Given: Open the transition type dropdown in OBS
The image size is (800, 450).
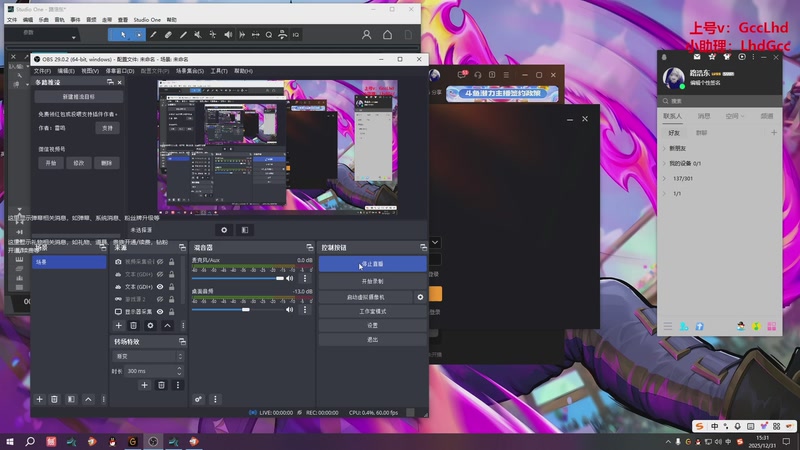Looking at the screenshot, I should [x=147, y=356].
